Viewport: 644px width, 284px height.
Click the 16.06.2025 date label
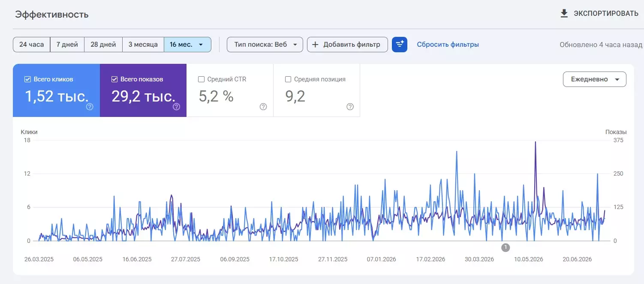pyautogui.click(x=137, y=260)
